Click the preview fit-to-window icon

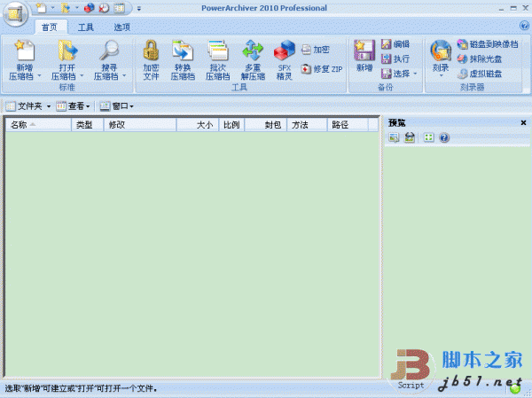click(x=429, y=137)
